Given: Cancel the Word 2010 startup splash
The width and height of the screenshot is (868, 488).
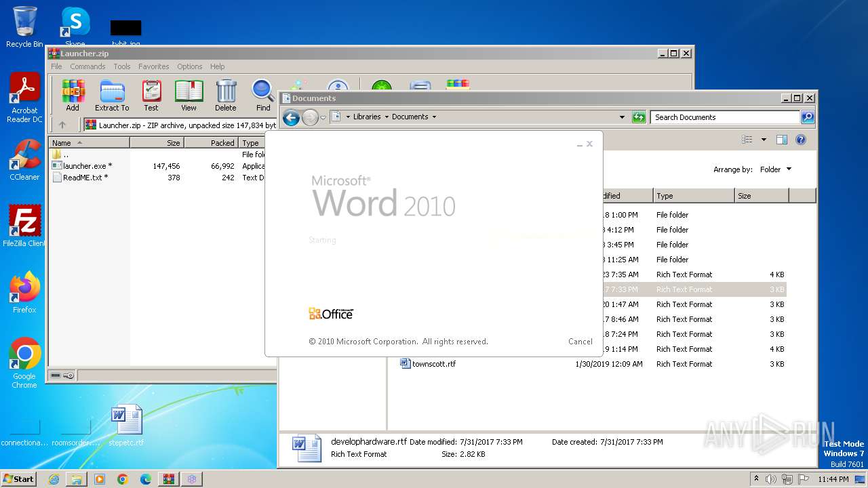Looking at the screenshot, I should (580, 342).
